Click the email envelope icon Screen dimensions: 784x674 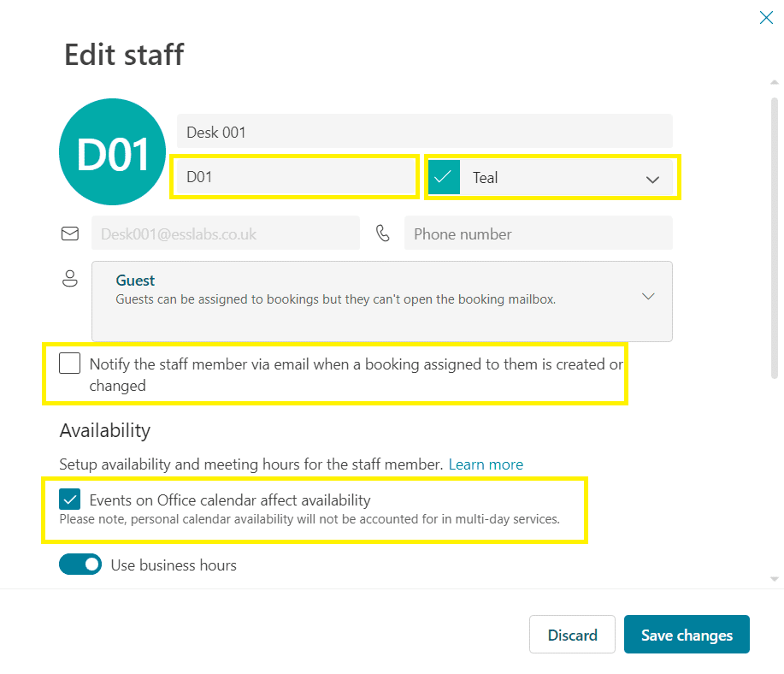point(69,233)
